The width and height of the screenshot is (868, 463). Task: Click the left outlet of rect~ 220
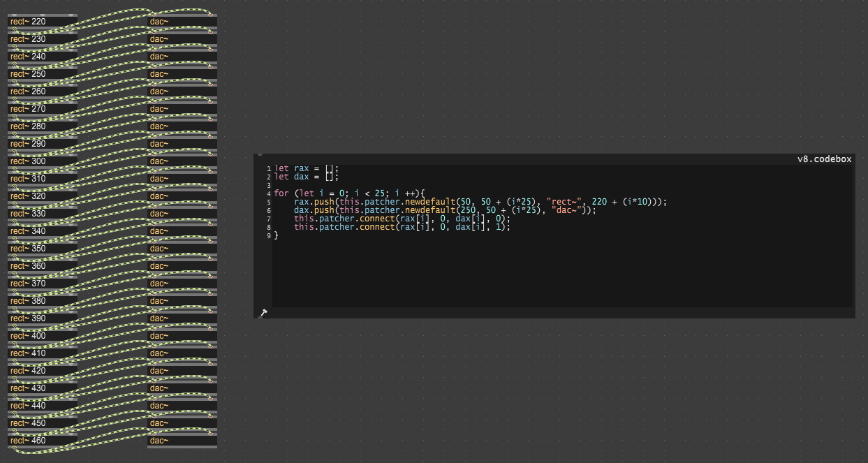tap(13, 30)
